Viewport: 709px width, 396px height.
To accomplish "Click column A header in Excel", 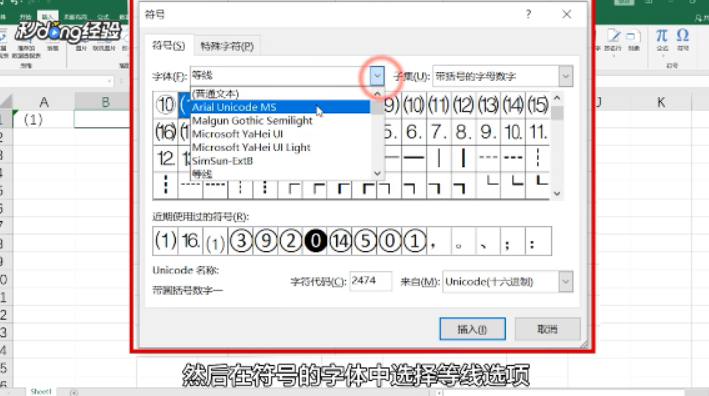I will [44, 102].
